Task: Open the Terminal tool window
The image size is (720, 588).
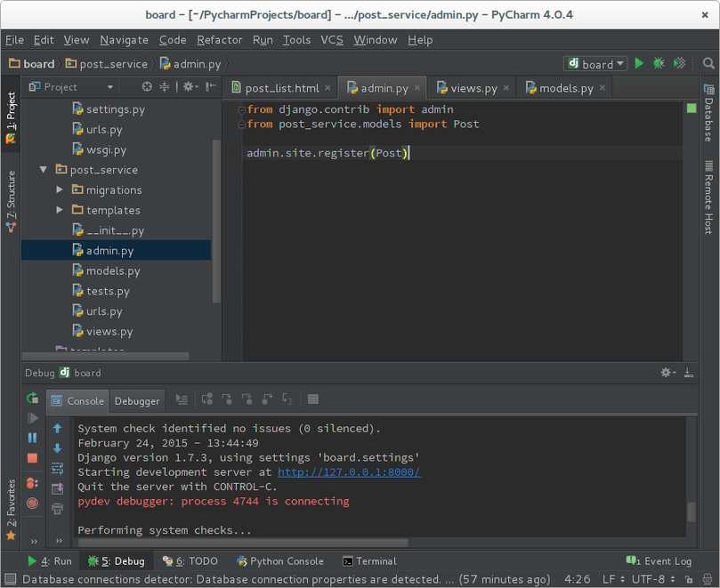Action: coord(369,561)
